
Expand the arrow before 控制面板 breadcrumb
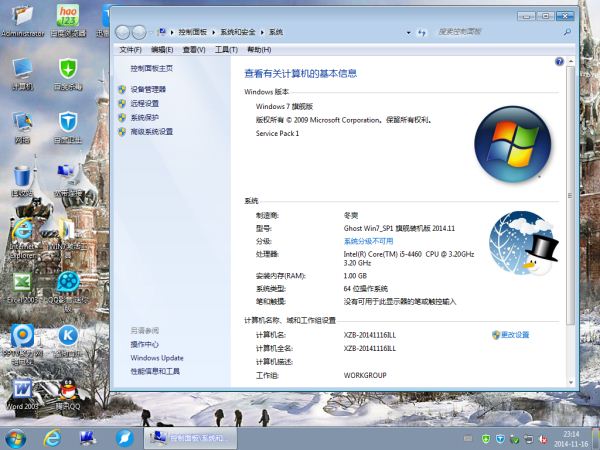pos(172,33)
